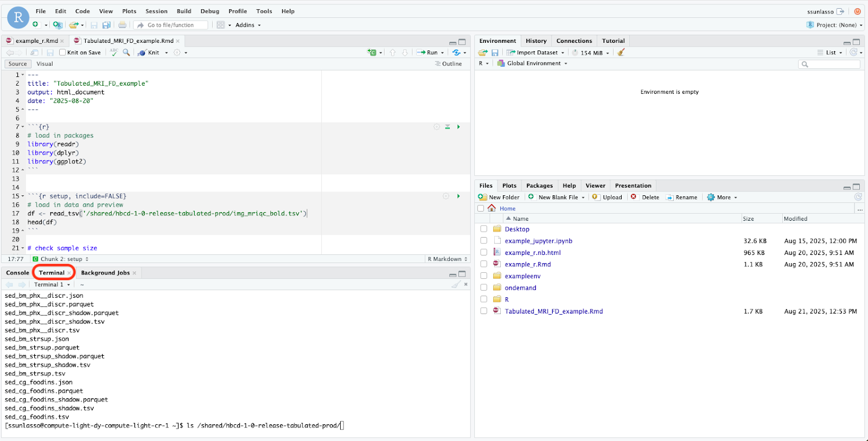Refresh the Files pane listing icon
This screenshot has width=868, height=441.
pos(858,197)
